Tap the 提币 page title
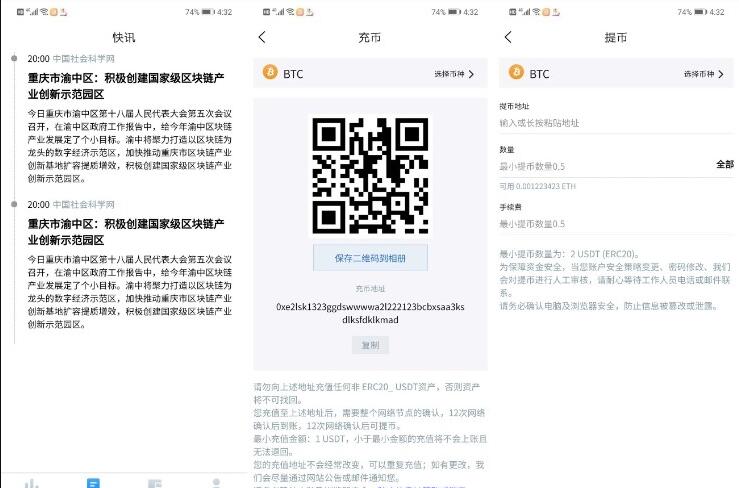739x488 pixels. 616,37
